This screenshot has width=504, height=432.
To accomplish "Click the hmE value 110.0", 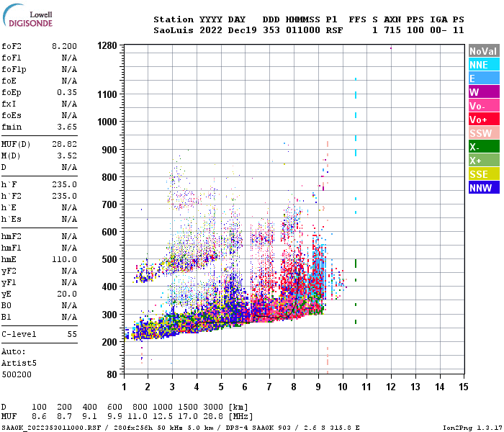I will pyautogui.click(x=64, y=259).
